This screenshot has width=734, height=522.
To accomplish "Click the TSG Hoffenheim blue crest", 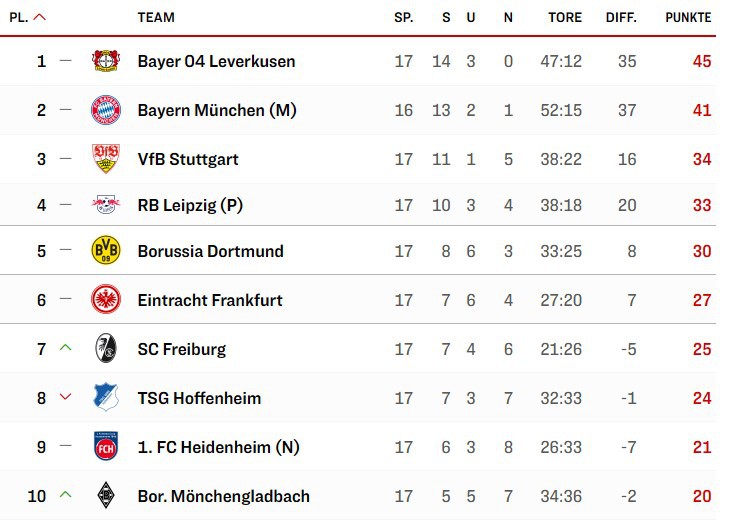I will click(105, 398).
